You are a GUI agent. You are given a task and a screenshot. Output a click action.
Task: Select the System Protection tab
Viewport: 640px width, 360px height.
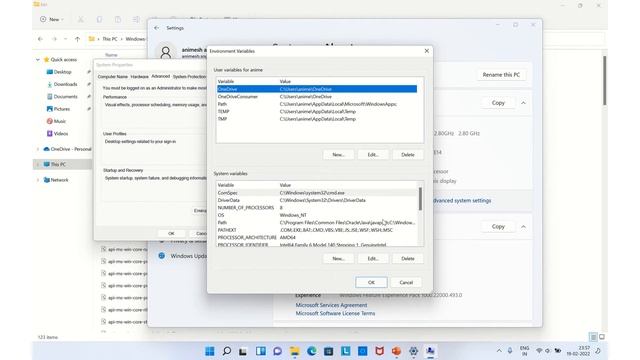pyautogui.click(x=189, y=77)
